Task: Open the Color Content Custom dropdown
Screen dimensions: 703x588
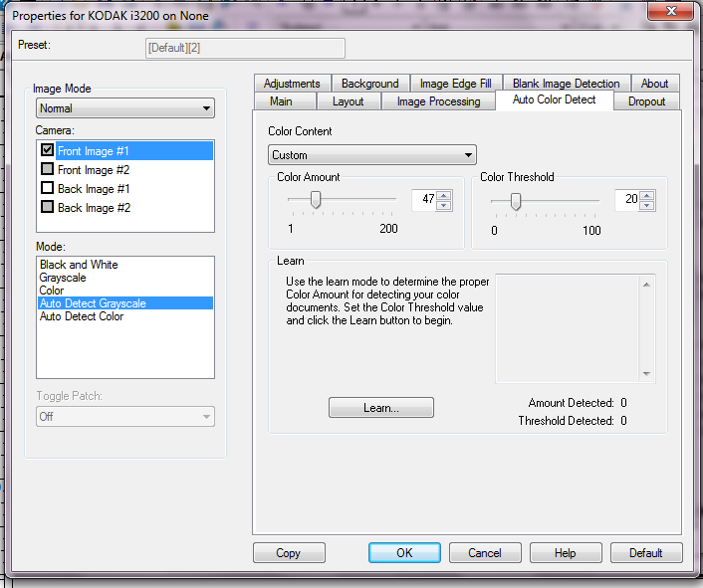Action: 372,155
